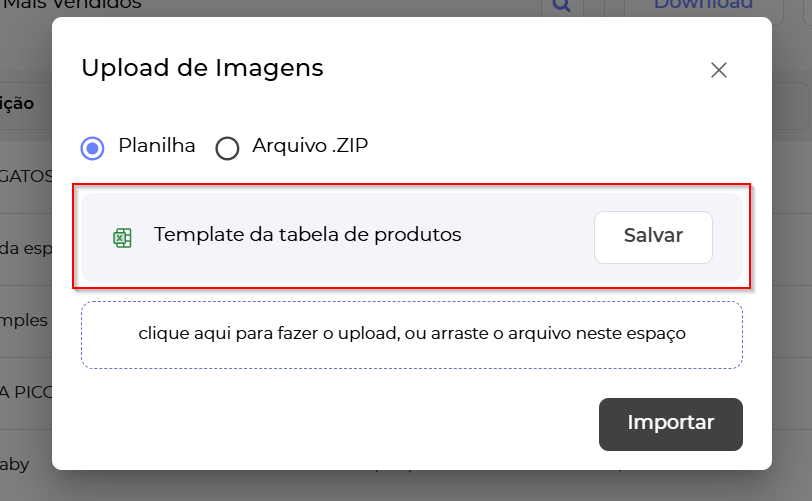Click the Importar button
The image size is (812, 501).
pos(670,423)
